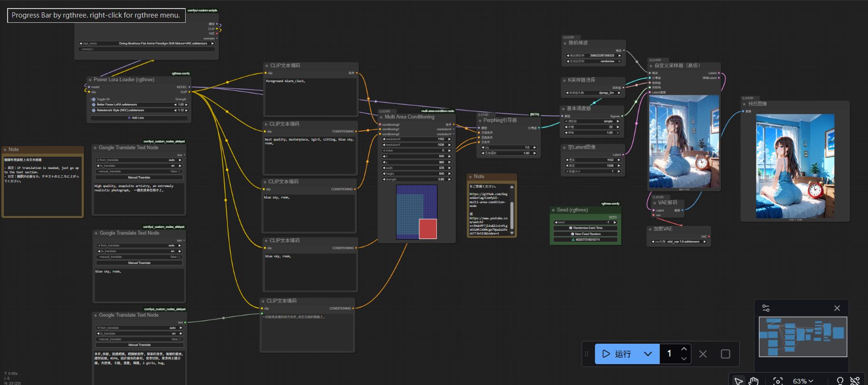Close the minimap panel
Image resolution: width=868 pixels, height=385 pixels.
tap(837, 308)
